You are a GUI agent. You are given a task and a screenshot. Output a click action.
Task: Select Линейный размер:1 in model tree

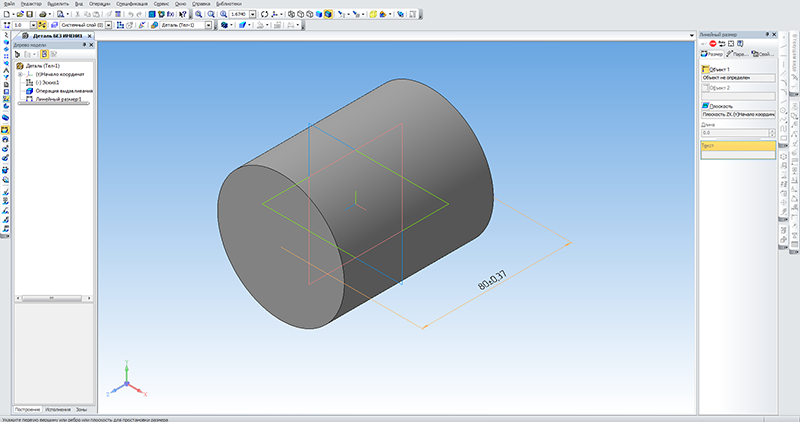click(x=59, y=99)
